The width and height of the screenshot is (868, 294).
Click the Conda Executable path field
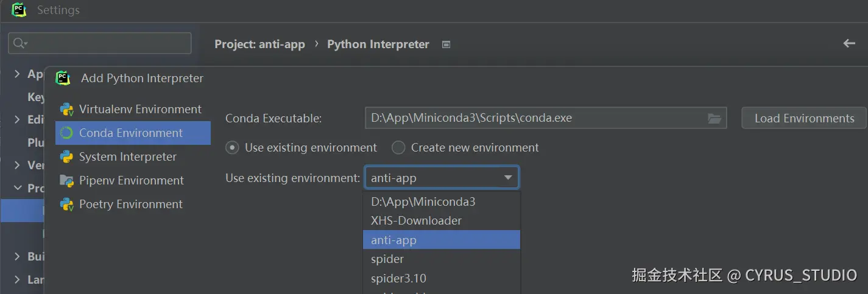pos(536,119)
